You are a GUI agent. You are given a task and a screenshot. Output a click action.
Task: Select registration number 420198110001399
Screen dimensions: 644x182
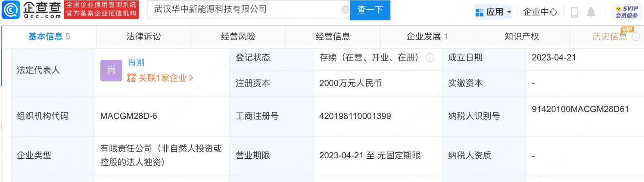point(355,116)
